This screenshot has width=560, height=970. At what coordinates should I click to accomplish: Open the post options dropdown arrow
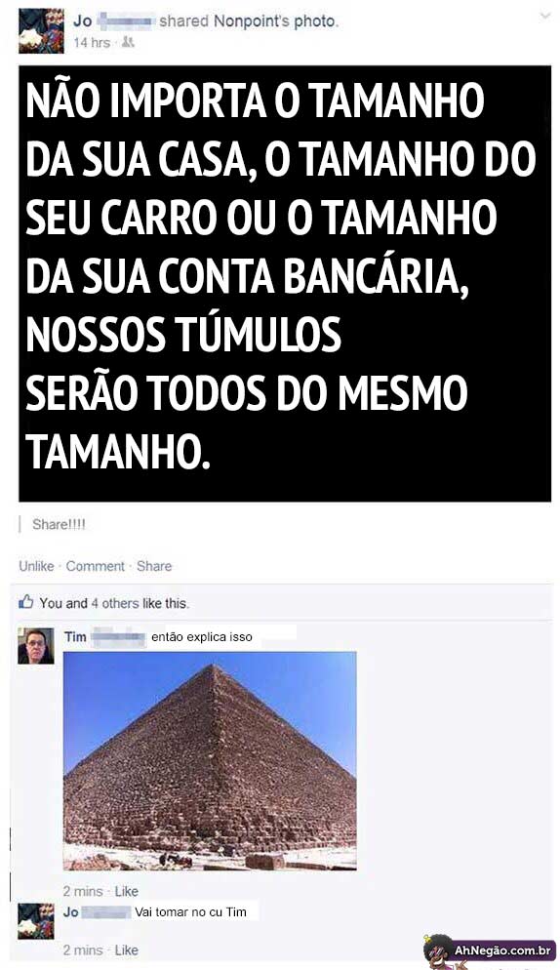tap(545, 16)
